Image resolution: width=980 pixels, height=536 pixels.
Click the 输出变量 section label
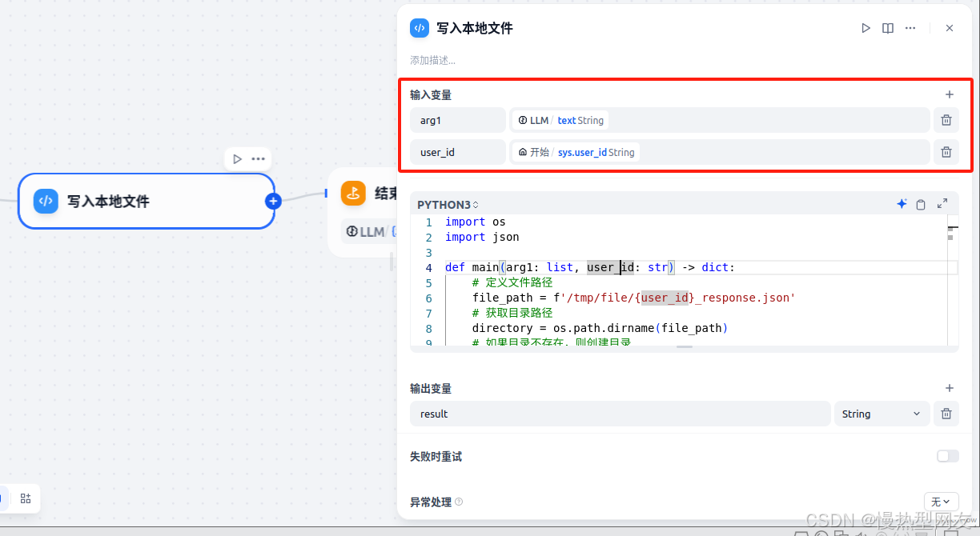coord(431,388)
